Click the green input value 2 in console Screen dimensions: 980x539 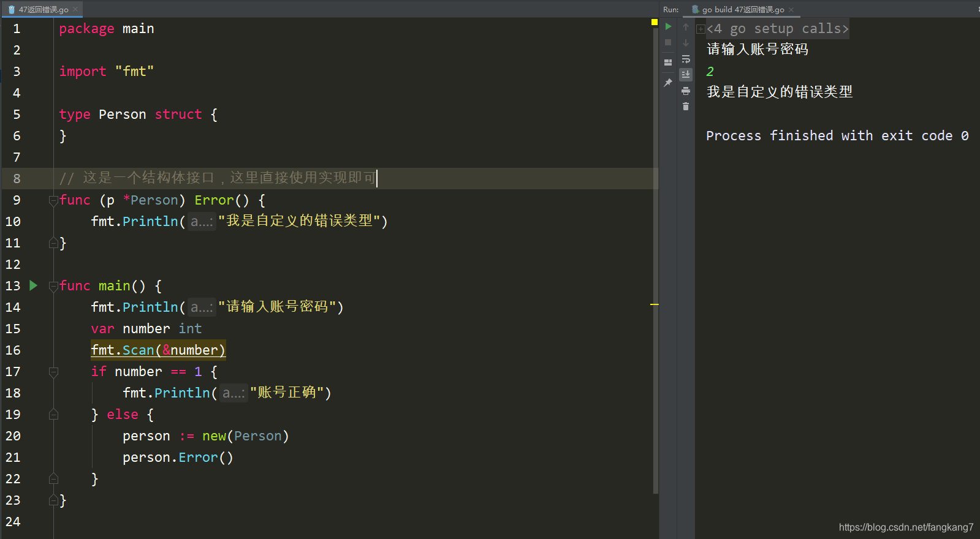pyautogui.click(x=710, y=71)
